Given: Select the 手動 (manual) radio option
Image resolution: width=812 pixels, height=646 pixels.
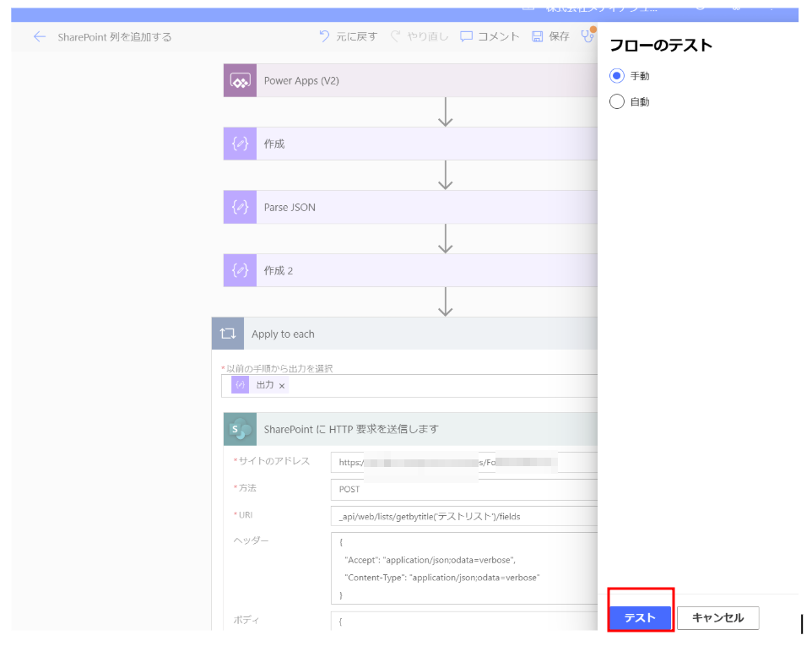Looking at the screenshot, I should (617, 76).
